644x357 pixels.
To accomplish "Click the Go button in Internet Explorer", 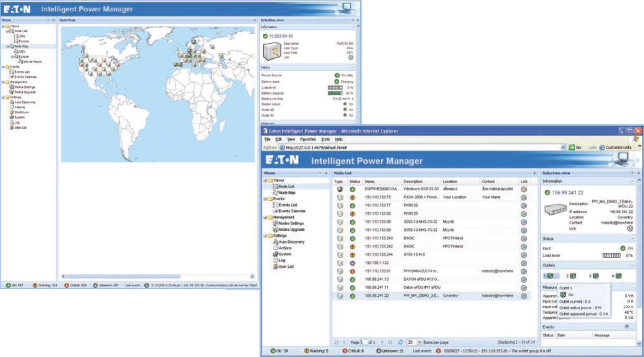I will [x=575, y=148].
